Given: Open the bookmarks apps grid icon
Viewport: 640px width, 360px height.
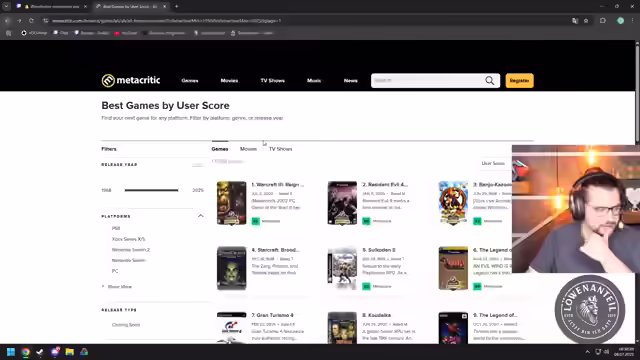Looking at the screenshot, I should pyautogui.click(x=9, y=33).
